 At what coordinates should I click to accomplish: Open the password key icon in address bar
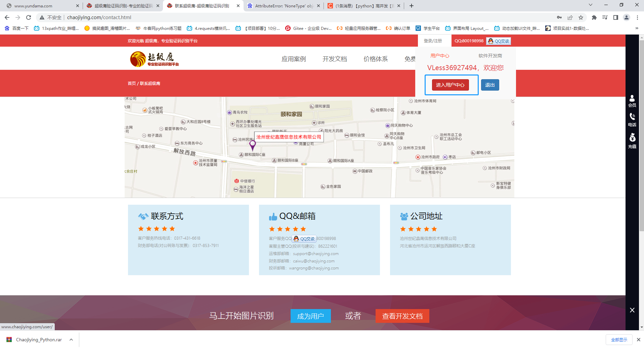(559, 17)
